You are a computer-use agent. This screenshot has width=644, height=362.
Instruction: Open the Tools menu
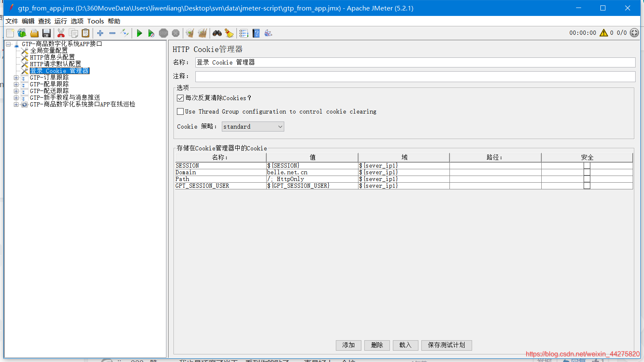click(96, 21)
